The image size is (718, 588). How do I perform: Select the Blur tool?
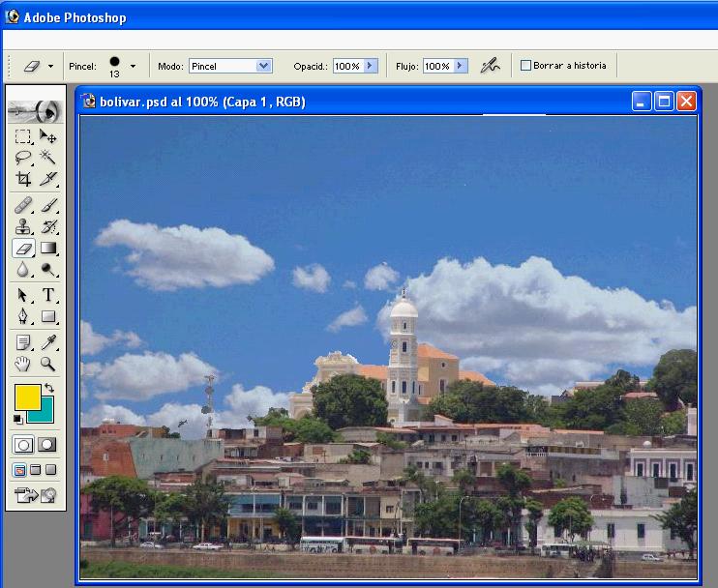coord(23,270)
